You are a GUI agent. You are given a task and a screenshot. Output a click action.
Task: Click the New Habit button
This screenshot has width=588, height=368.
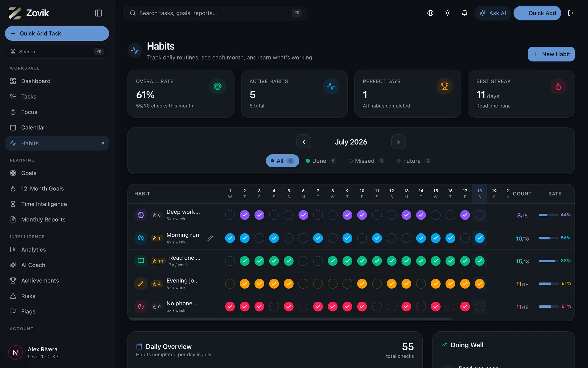coord(551,54)
